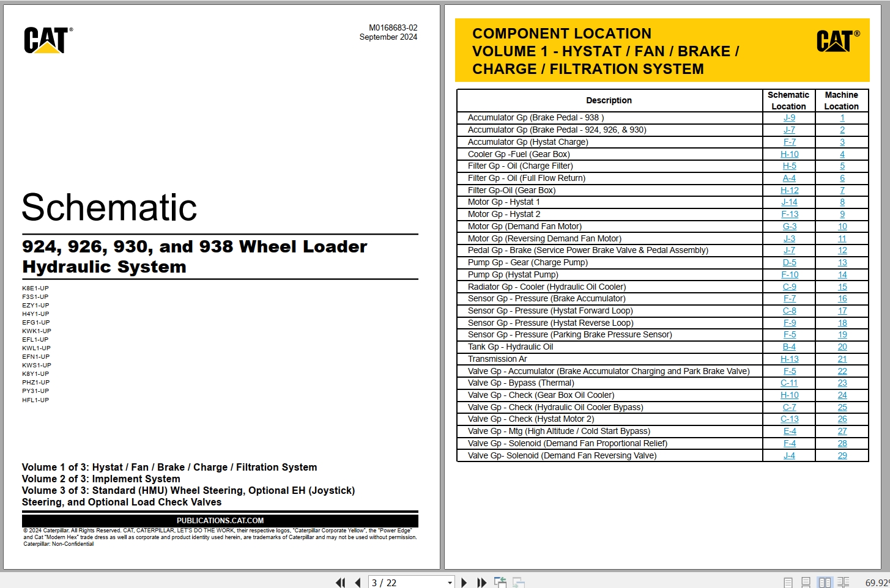Click the PUBLICATIONS.CAT.COM text bar
Image resolution: width=890 pixels, height=588 pixels.
[x=220, y=521]
